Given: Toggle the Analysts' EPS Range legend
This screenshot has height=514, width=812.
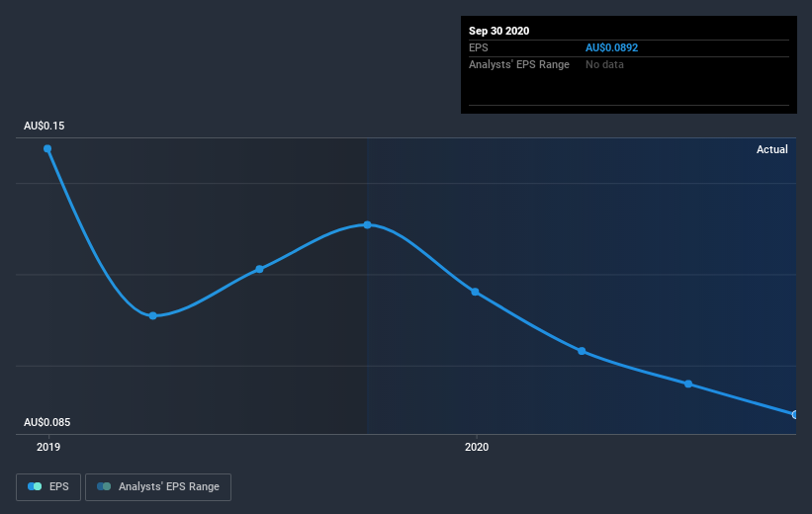Looking at the screenshot, I should coord(158,486).
